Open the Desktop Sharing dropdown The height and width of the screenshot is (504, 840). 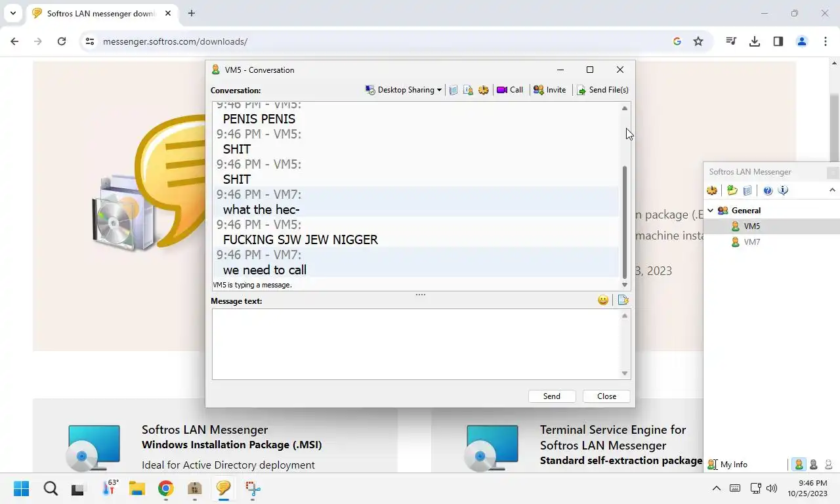tap(404, 90)
